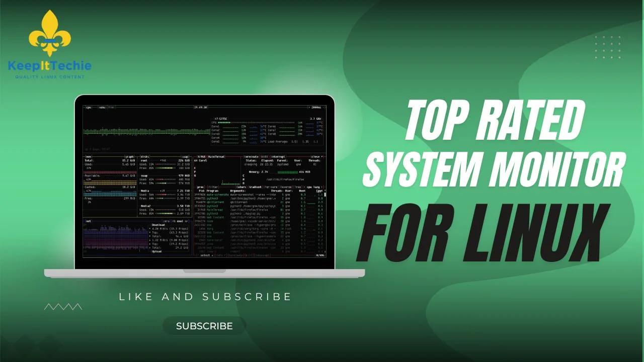The width and height of the screenshot is (644, 362).
Task: Enable tree view in the process list
Action: [x=297, y=187]
